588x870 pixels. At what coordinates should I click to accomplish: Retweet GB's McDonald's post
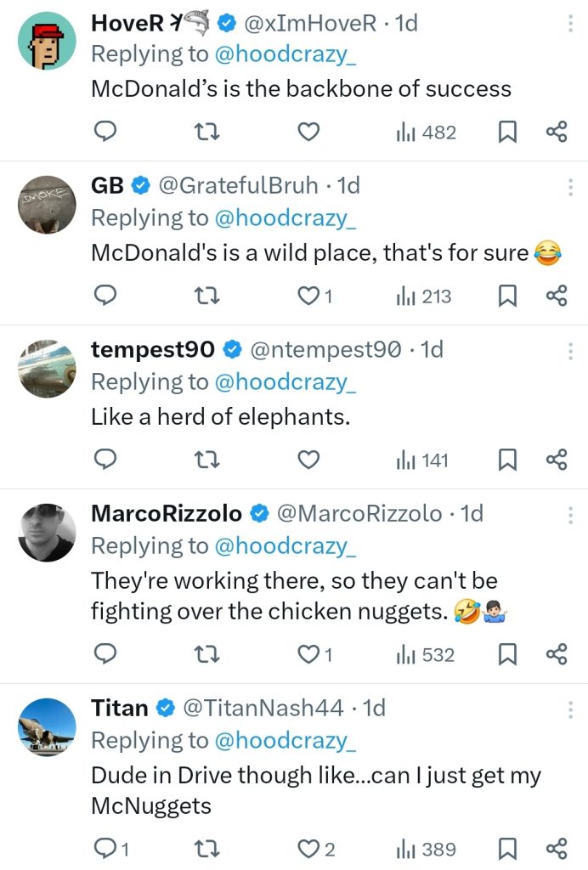point(202,297)
